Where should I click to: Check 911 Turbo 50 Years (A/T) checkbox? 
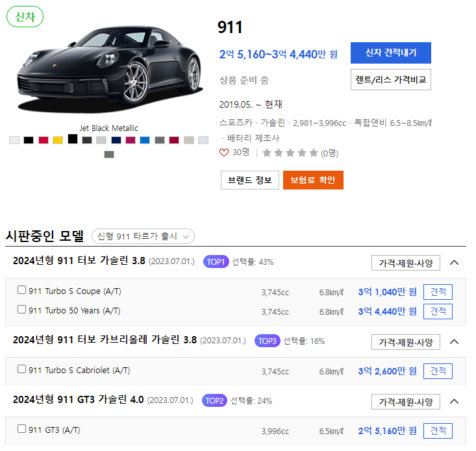click(21, 310)
